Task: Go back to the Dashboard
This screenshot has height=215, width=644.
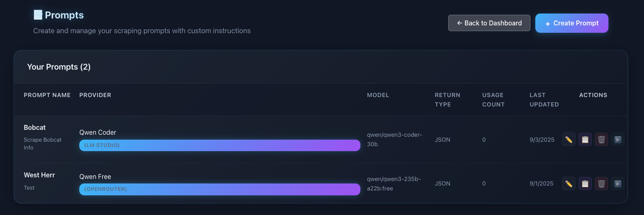Action: [489, 23]
